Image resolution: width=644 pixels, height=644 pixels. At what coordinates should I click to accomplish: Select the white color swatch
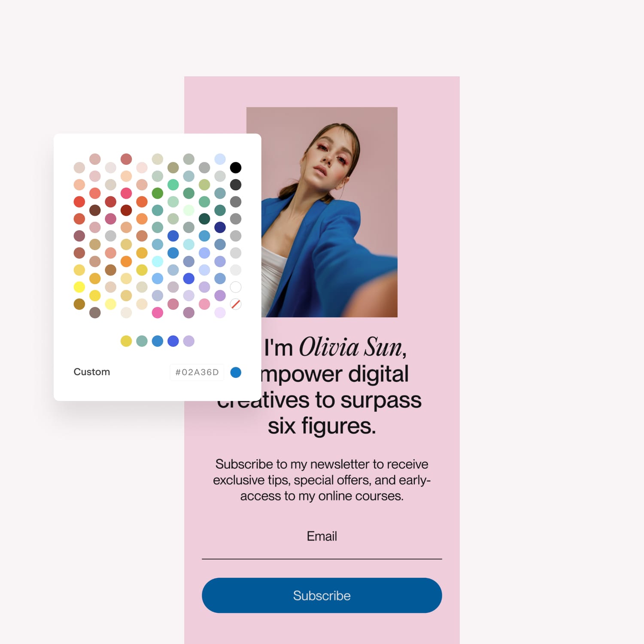point(235,287)
